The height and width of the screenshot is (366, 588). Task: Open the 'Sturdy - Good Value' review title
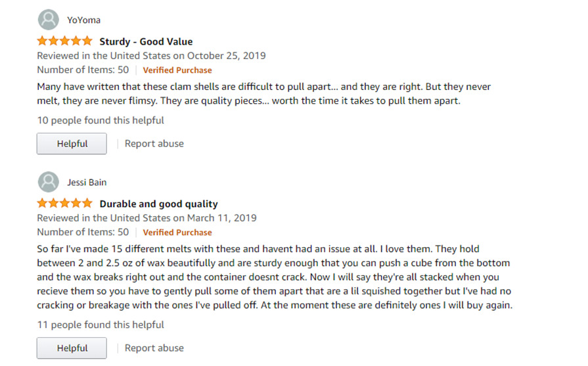click(x=146, y=41)
